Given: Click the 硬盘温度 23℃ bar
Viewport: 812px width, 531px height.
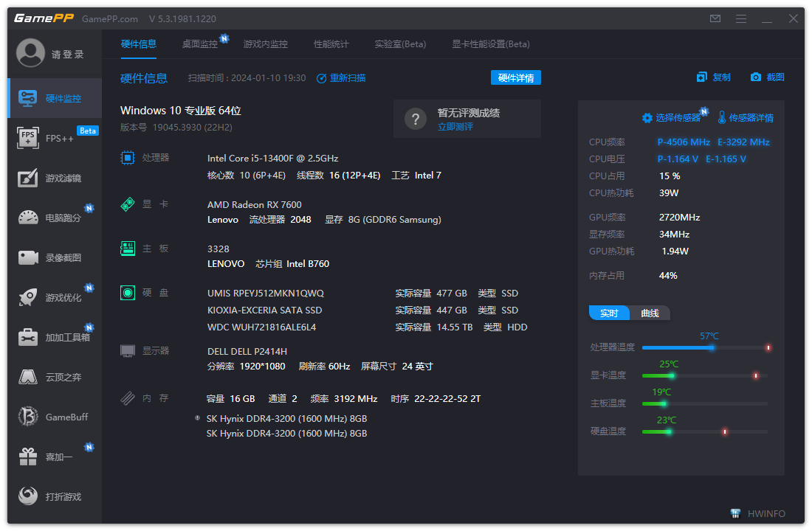Looking at the screenshot, I should point(706,431).
